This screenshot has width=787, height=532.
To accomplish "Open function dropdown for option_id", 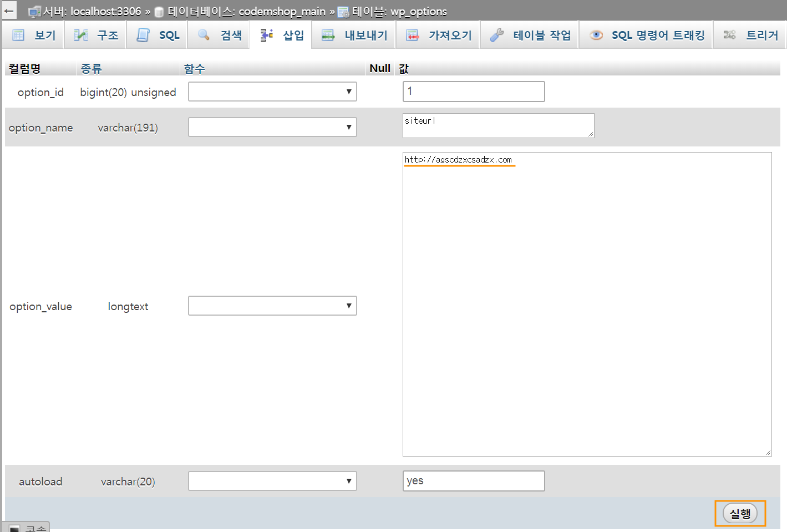I will point(272,92).
